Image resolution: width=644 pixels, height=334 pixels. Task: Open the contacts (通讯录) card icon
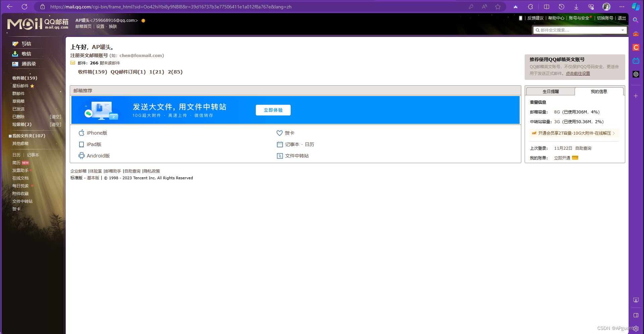pyautogui.click(x=15, y=64)
